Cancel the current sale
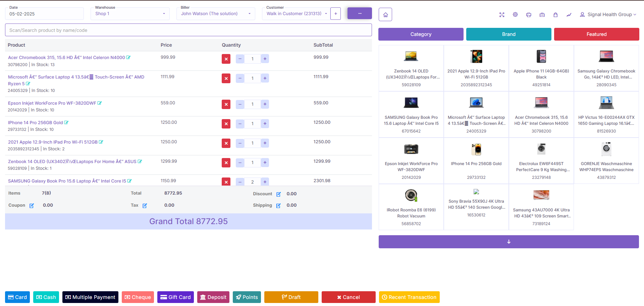This screenshot has height=306, width=644. pyautogui.click(x=348, y=297)
